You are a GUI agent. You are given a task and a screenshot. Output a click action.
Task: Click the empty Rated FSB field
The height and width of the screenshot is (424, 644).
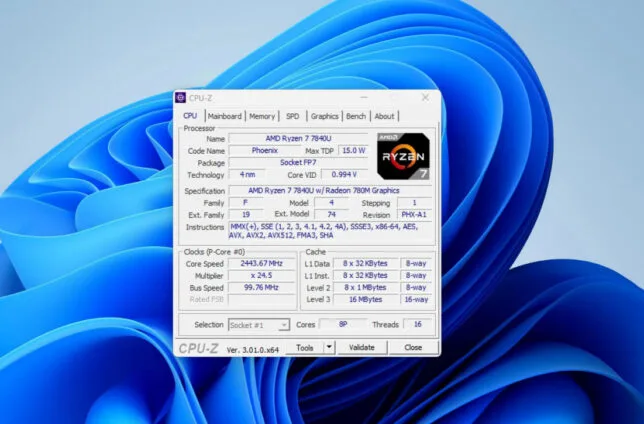(x=262, y=300)
